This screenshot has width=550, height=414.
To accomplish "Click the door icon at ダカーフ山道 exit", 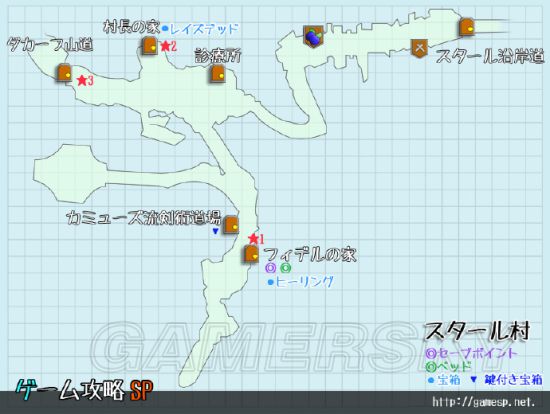I will click(x=64, y=73).
